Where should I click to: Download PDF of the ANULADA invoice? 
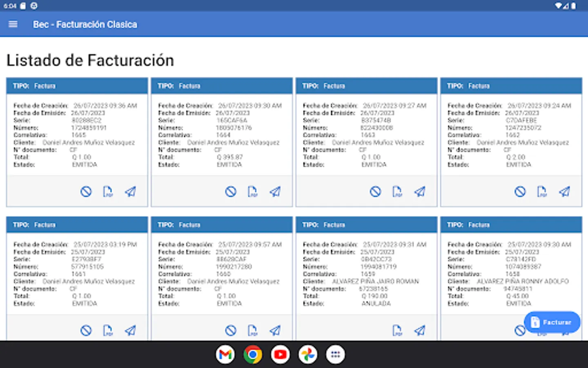pyautogui.click(x=397, y=330)
